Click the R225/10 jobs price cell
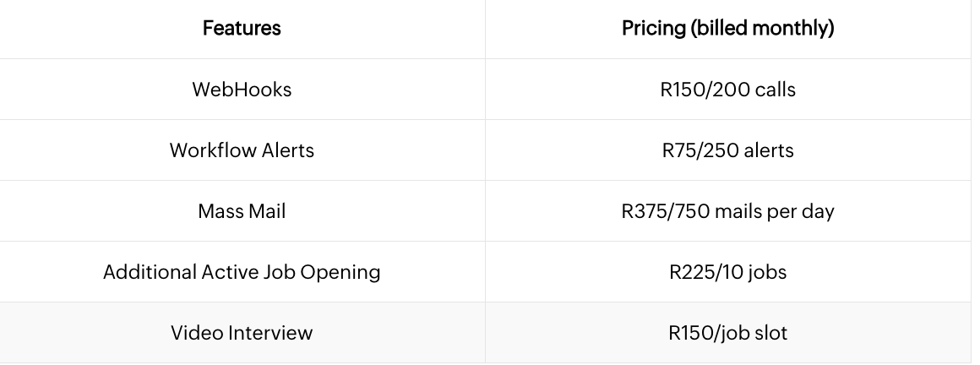Screen dimensions: 980x365 (x=728, y=272)
